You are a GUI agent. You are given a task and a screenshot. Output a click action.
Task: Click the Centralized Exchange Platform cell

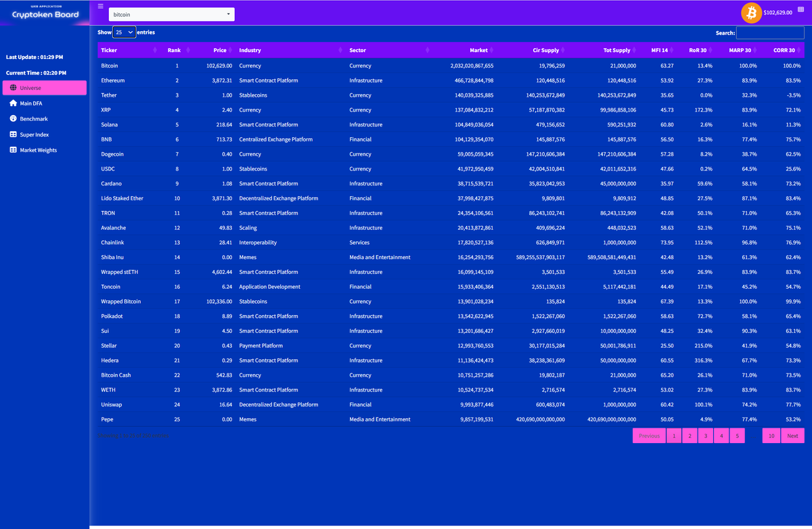click(x=291, y=139)
